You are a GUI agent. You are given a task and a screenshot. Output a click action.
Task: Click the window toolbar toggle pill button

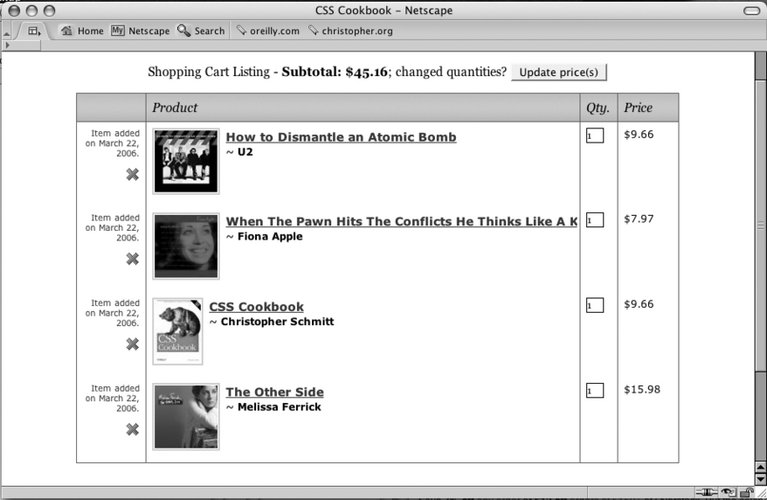point(751,11)
